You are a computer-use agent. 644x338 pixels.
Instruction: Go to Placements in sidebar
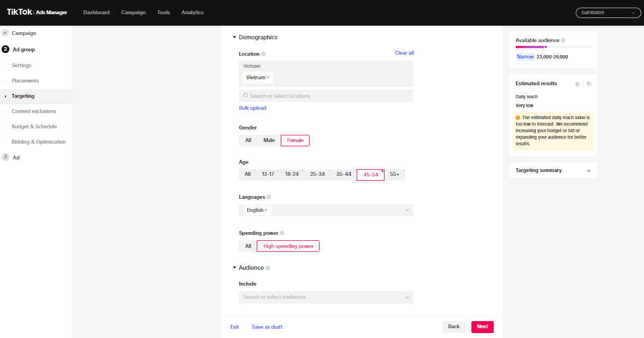25,80
